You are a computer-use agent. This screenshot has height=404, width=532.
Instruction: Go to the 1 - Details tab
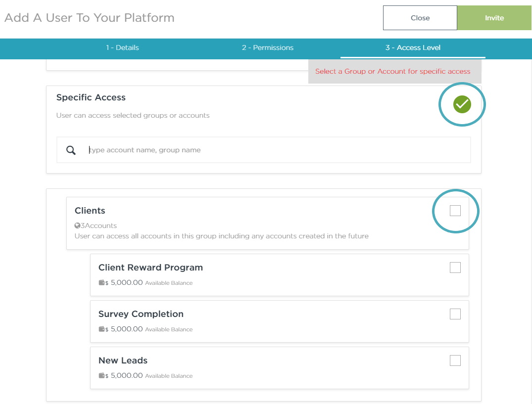coord(122,48)
